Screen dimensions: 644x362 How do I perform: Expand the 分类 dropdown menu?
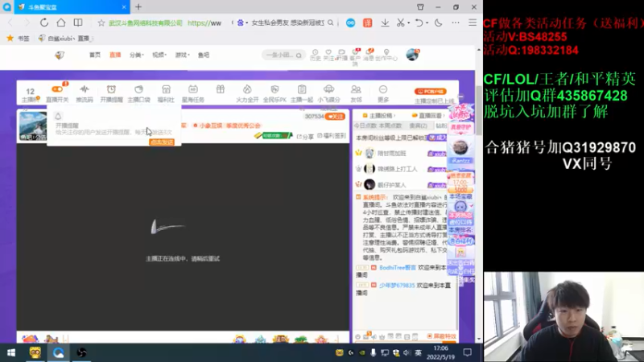tap(137, 55)
